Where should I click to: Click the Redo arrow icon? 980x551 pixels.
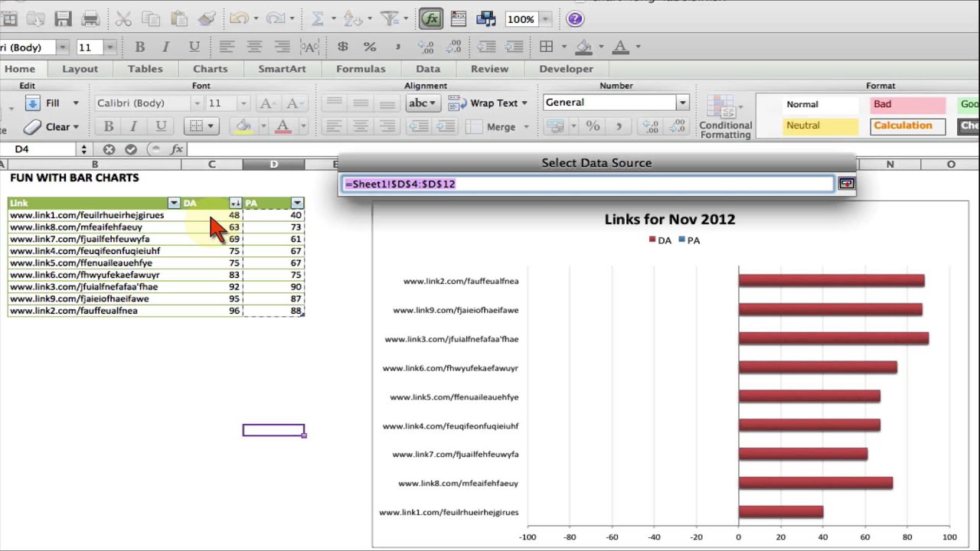coord(276,19)
